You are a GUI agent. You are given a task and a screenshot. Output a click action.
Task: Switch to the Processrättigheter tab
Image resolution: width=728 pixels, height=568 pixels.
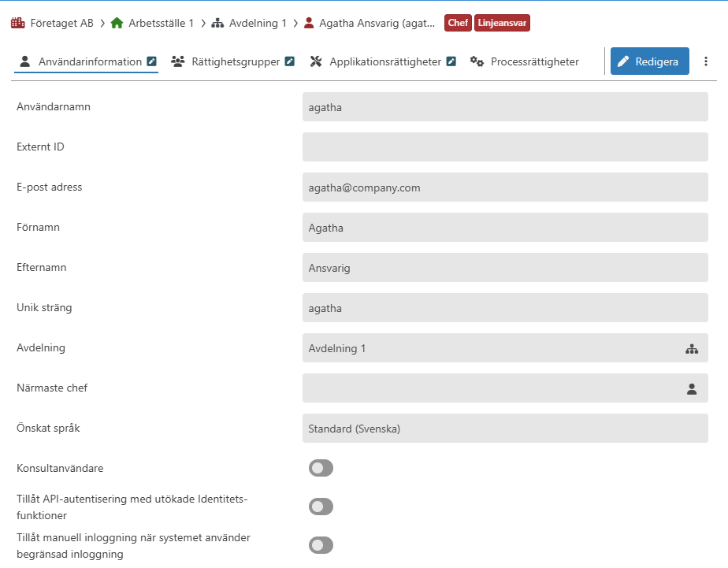(525, 61)
